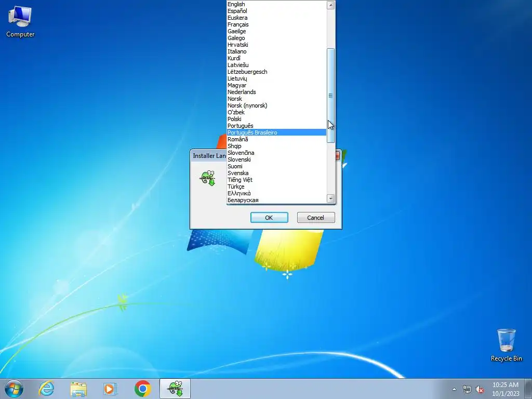Pick Nederlands as installer language
The width and height of the screenshot is (532, 399).
click(276, 92)
